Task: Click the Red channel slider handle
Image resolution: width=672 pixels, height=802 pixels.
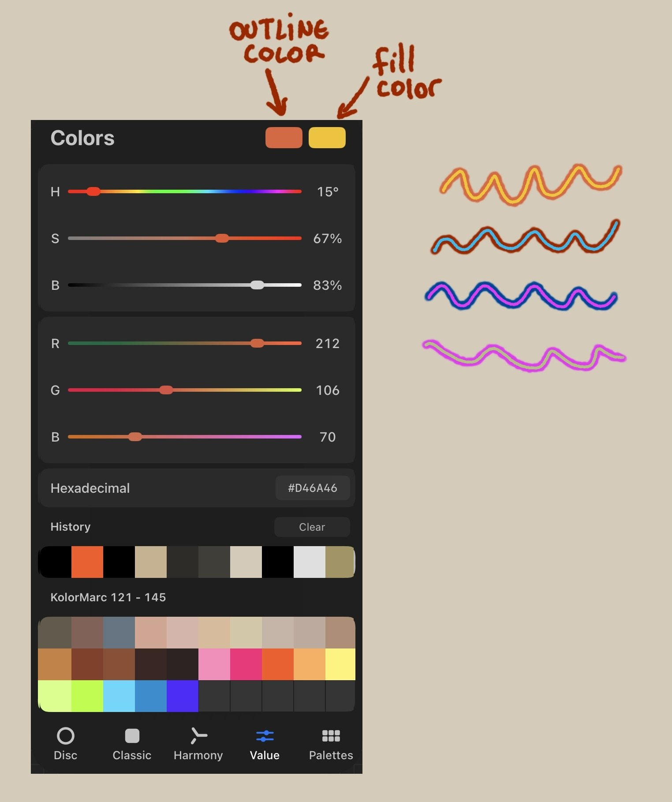Action: (257, 343)
